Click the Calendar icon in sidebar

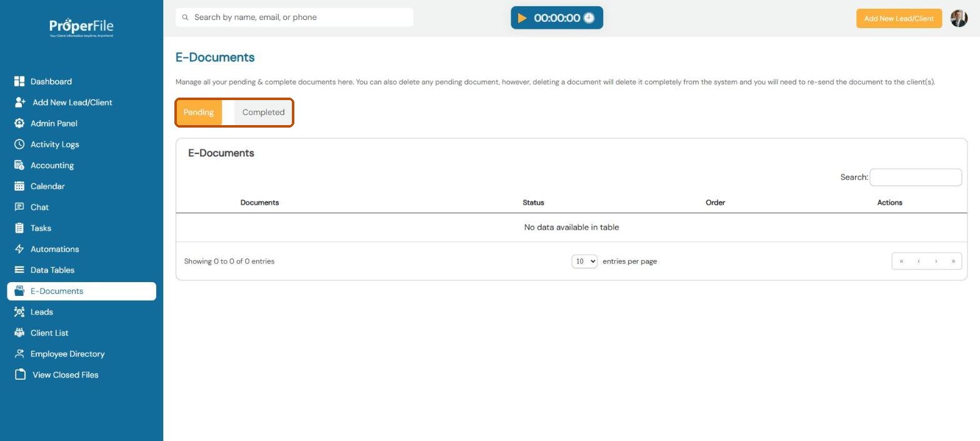coord(19,186)
